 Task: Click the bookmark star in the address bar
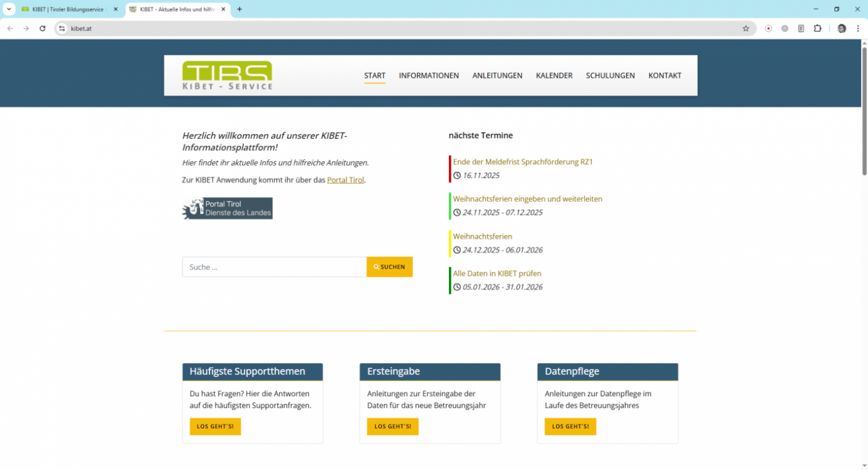pyautogui.click(x=746, y=28)
